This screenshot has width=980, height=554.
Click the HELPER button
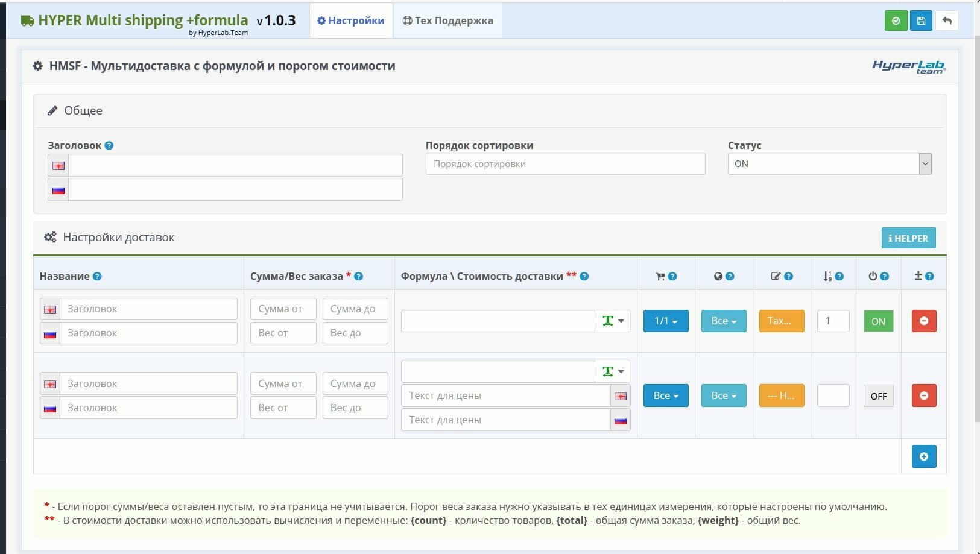(x=908, y=238)
